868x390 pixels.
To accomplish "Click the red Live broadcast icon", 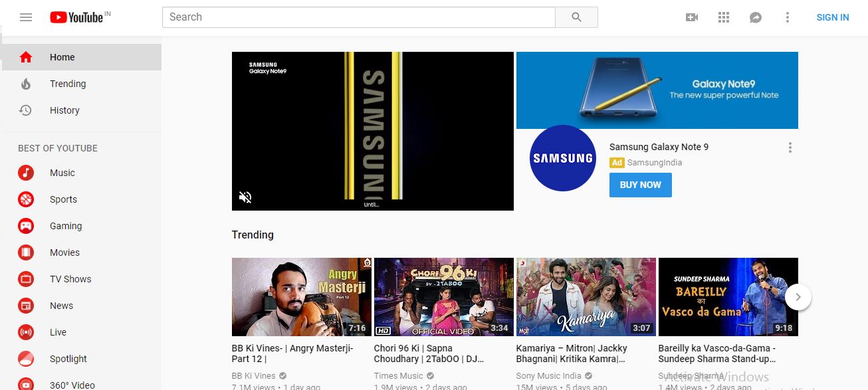I will 26,332.
